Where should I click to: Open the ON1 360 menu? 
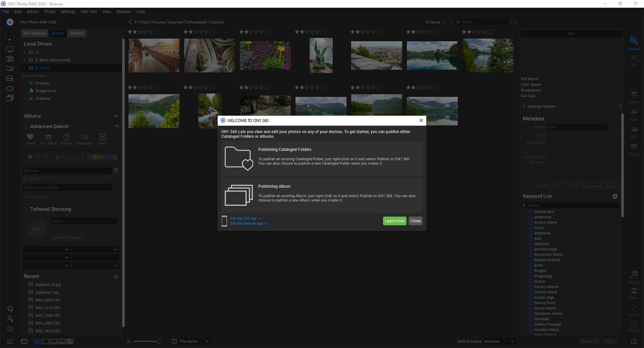[89, 12]
